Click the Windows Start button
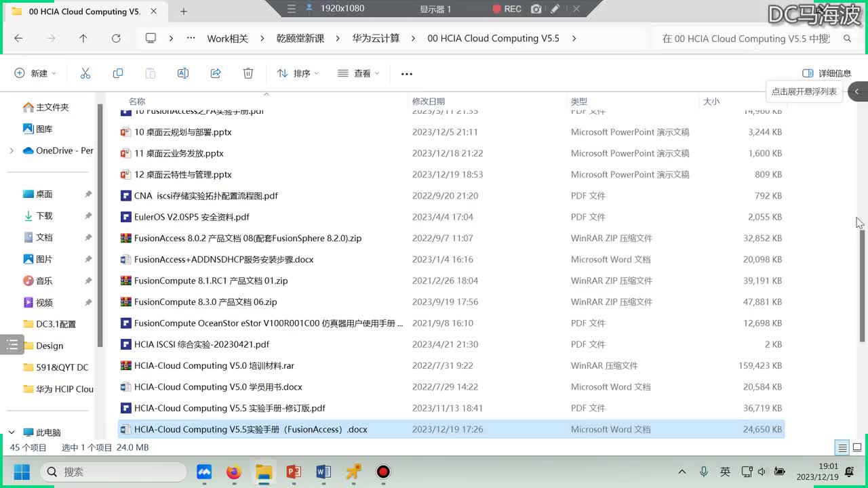The width and height of the screenshot is (868, 488). [x=22, y=472]
